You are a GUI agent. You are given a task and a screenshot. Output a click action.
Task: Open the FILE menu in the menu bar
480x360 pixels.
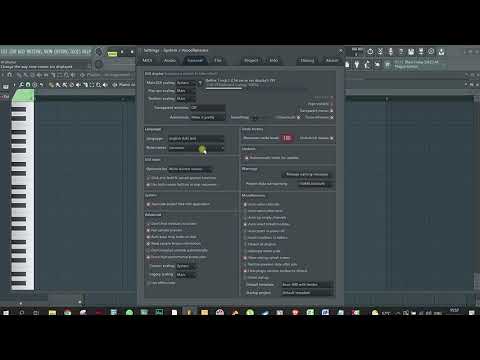click(4, 52)
